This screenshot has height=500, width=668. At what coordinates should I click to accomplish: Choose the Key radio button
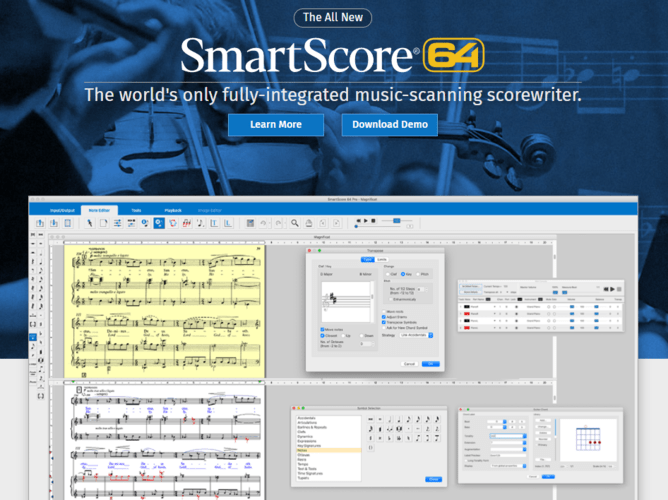pos(403,274)
